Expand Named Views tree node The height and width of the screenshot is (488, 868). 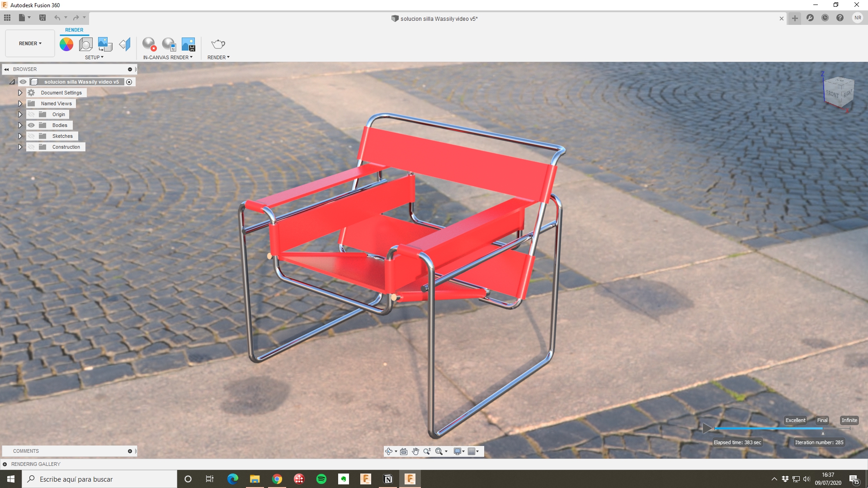(x=20, y=103)
